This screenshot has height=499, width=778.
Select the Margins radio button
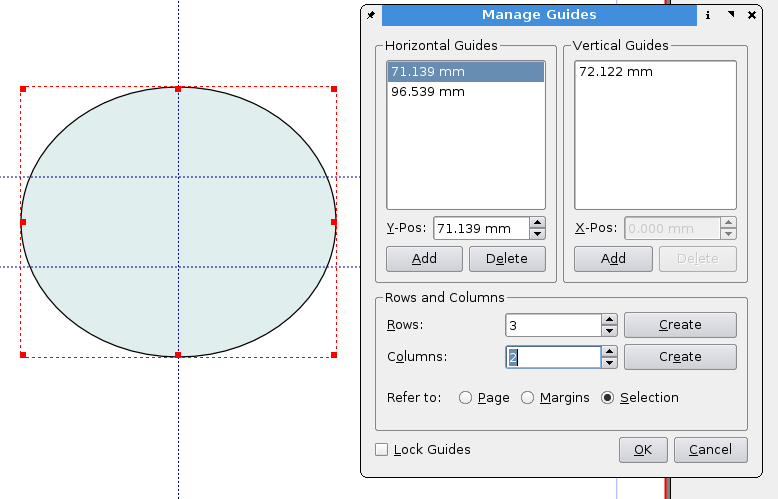click(x=528, y=398)
